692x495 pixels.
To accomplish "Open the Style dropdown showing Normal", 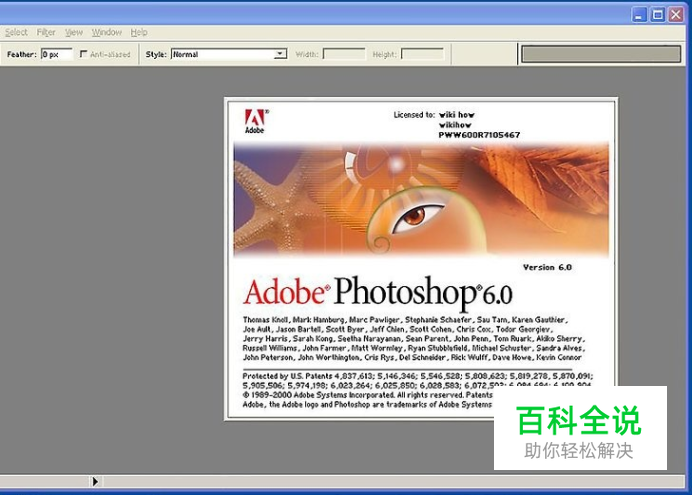I will (229, 54).
